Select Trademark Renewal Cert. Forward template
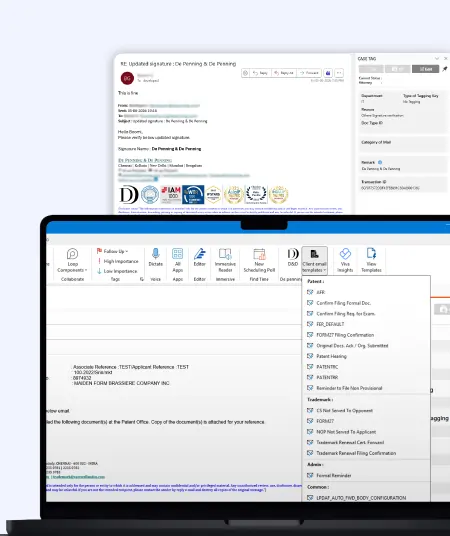This screenshot has height=536, width=450. tap(366, 442)
